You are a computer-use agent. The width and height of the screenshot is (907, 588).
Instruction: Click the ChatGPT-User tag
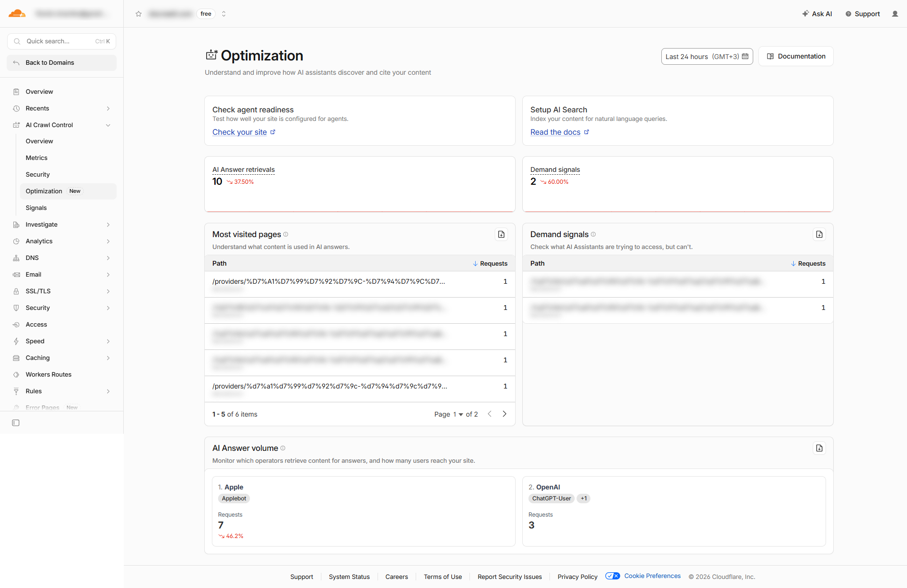[551, 498]
